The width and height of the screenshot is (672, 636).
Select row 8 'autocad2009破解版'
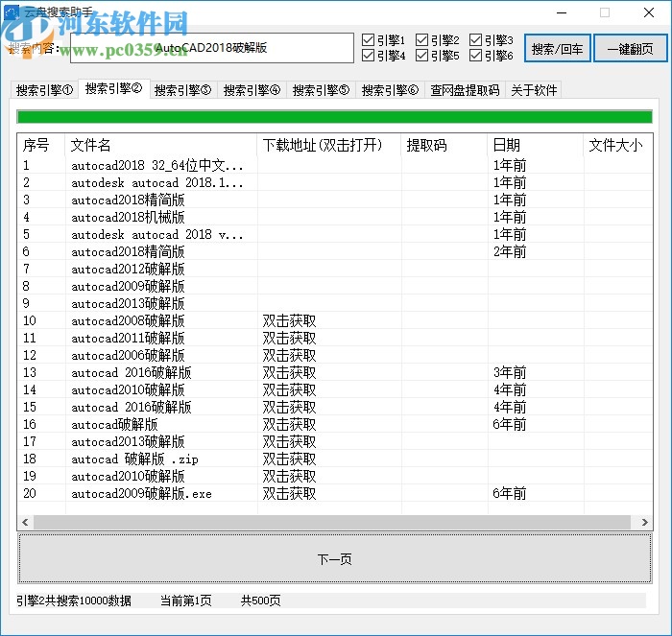(335, 286)
